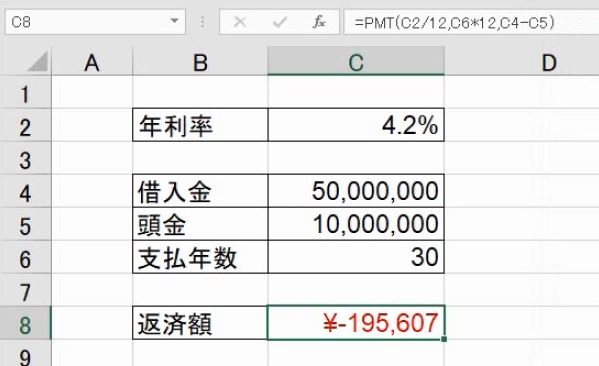Select row 7 header
The width and height of the screenshot is (599, 366).
(25, 290)
